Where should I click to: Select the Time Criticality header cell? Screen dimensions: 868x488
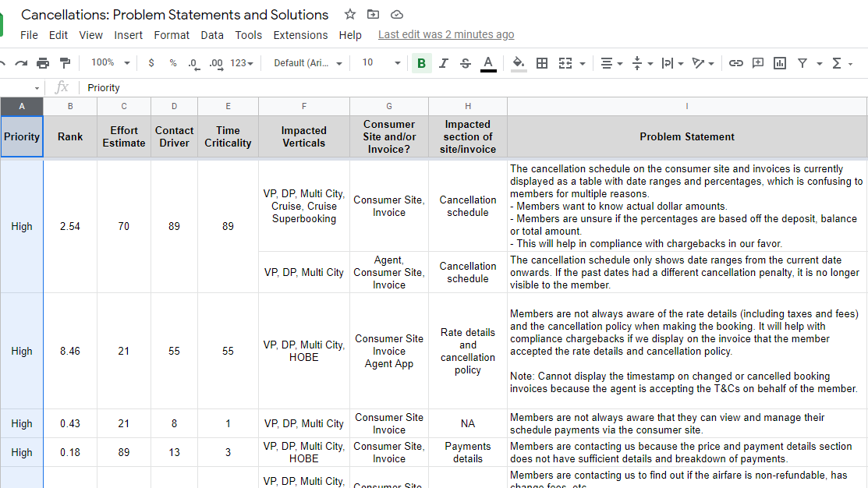[228, 136]
